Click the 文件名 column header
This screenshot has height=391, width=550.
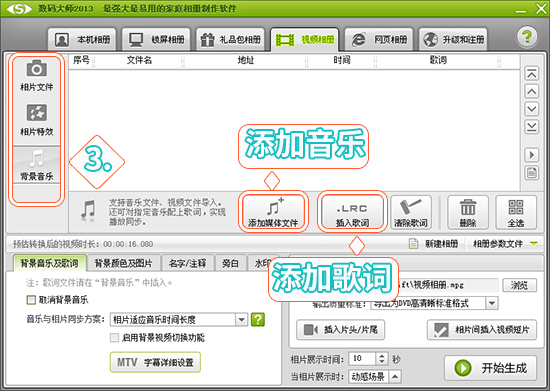point(139,60)
